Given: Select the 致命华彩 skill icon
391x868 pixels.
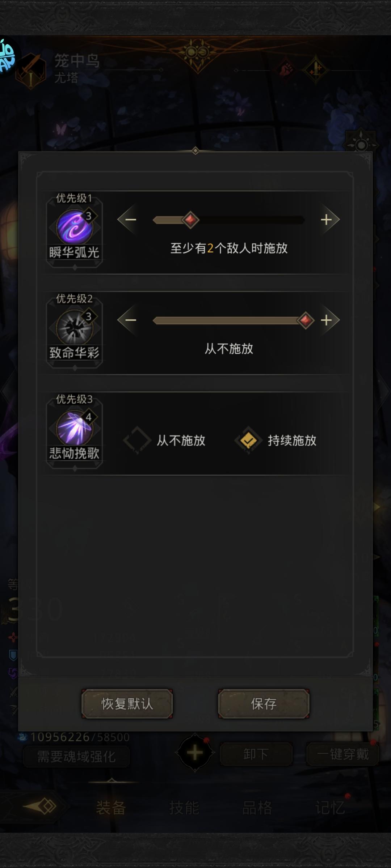Looking at the screenshot, I should (75, 328).
